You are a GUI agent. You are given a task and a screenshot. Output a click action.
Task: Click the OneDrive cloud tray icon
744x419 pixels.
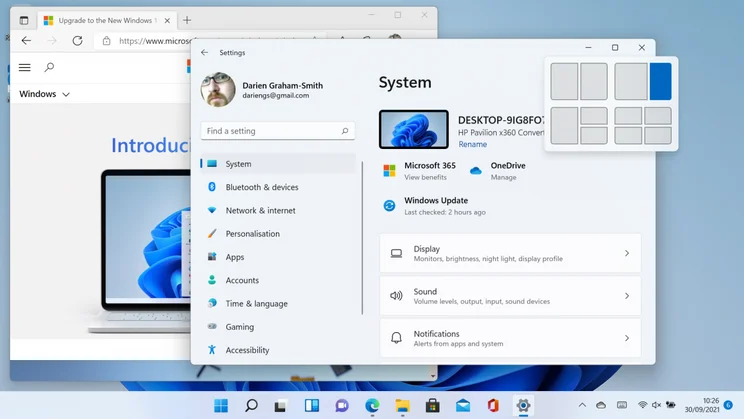601,405
